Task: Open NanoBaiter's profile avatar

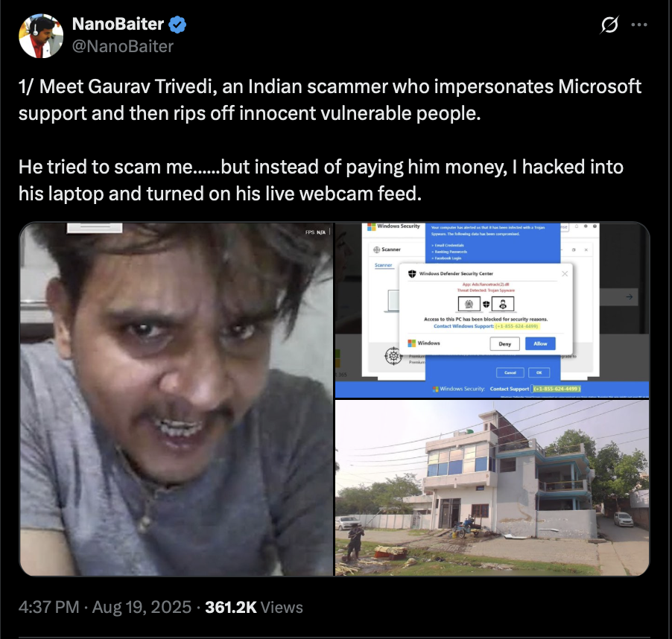Action: [41, 36]
